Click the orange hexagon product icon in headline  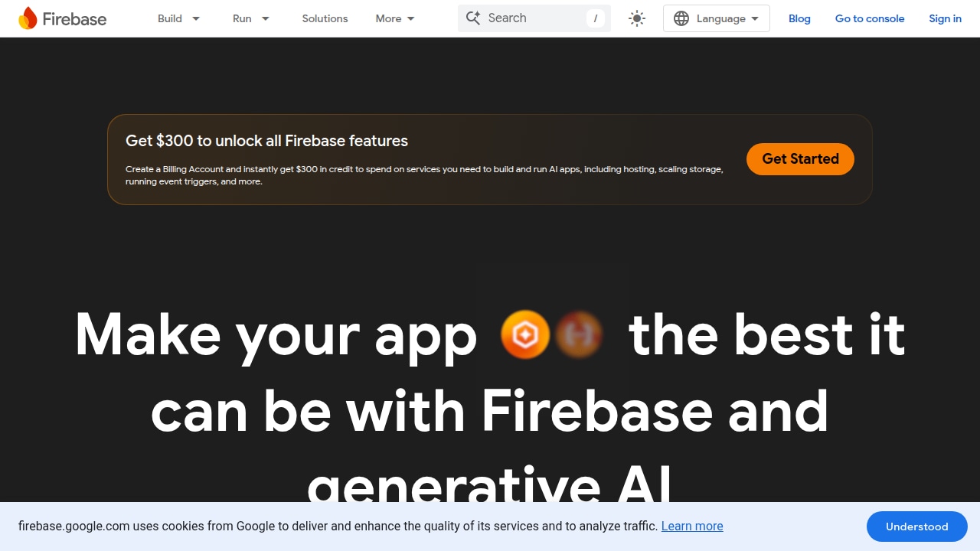525,334
